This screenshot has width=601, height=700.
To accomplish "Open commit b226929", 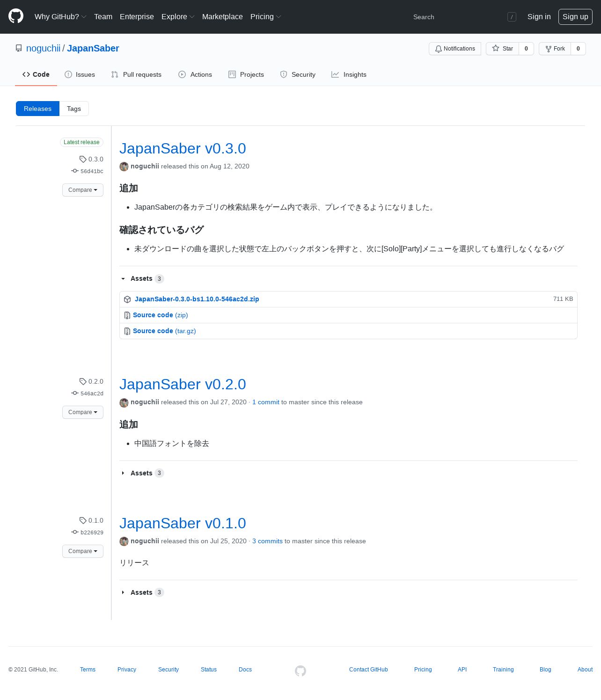I will coord(92,532).
